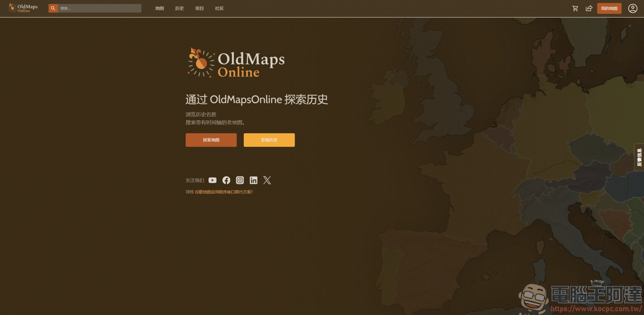Open the X (Twitter) social icon
644x315 pixels.
click(x=267, y=180)
